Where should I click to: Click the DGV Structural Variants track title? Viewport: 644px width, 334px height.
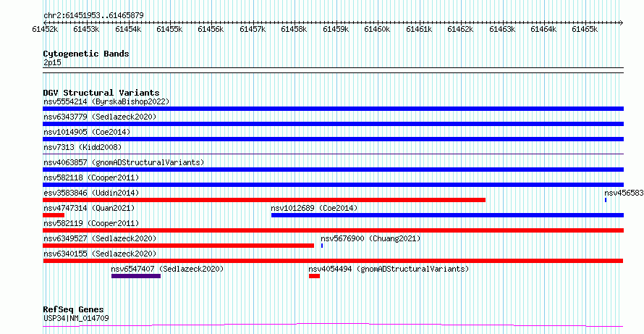pos(101,93)
